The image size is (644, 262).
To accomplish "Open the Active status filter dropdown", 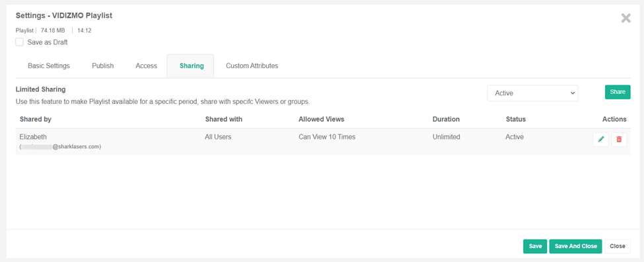I will tap(532, 93).
